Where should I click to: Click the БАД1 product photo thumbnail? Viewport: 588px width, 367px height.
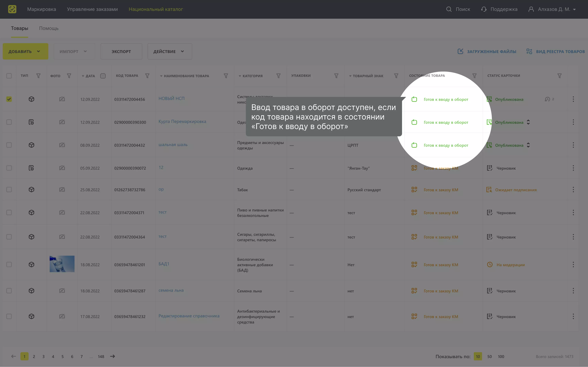click(x=62, y=264)
